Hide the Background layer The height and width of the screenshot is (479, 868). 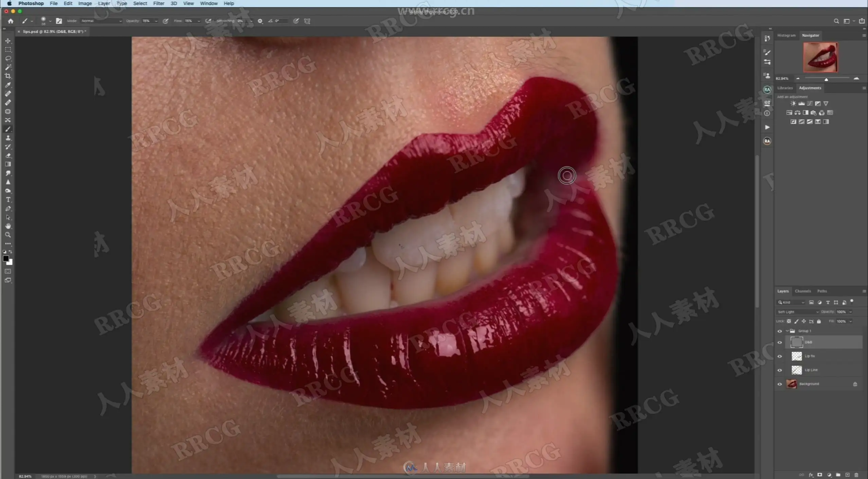click(780, 384)
